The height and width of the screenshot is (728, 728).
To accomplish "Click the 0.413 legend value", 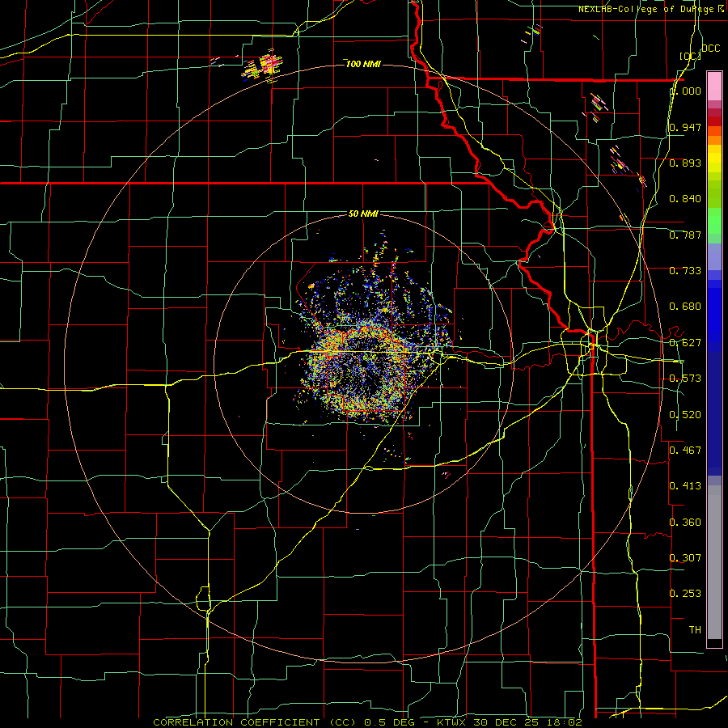I will click(x=685, y=486).
